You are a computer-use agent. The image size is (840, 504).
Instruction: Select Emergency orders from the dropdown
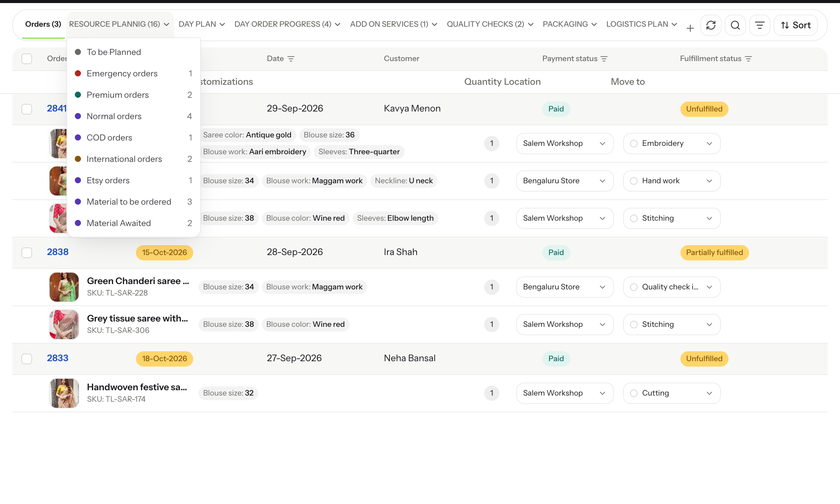[x=134, y=73]
